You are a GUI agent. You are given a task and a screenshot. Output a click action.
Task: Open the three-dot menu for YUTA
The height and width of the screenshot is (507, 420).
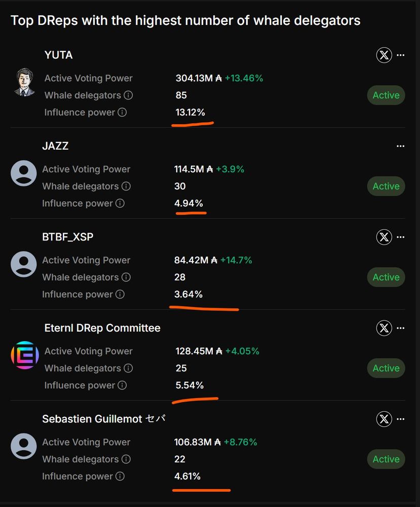[401, 55]
